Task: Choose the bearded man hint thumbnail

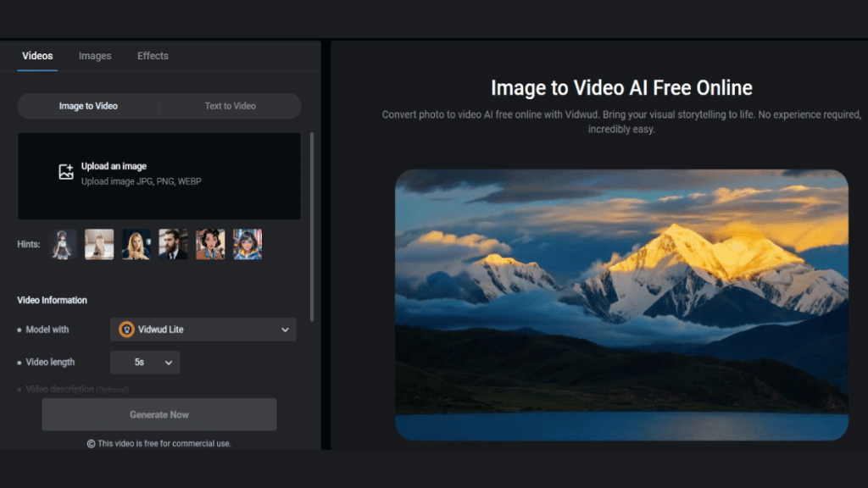Action: (173, 244)
